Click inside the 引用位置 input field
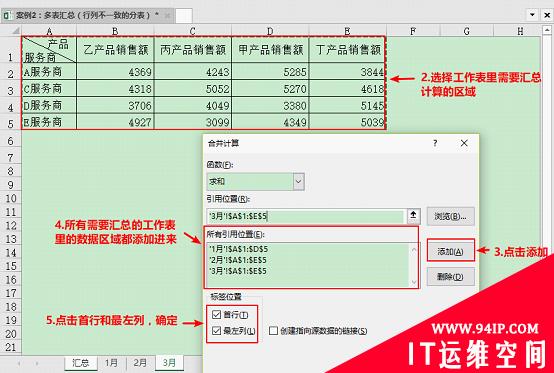The height and width of the screenshot is (373, 554). [306, 216]
